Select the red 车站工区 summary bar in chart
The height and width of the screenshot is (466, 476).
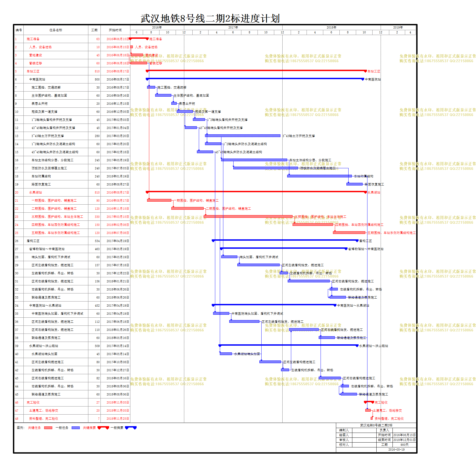(x=256, y=71)
